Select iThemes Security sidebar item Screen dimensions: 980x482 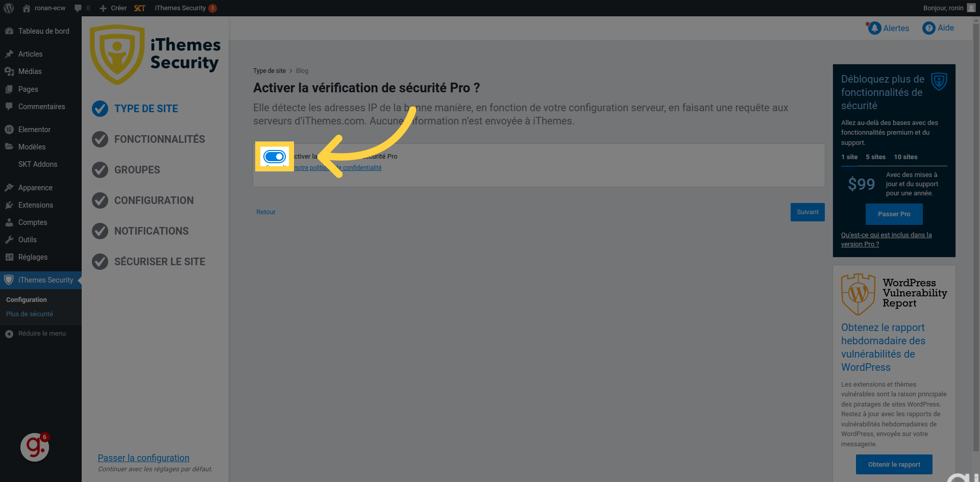pos(41,280)
